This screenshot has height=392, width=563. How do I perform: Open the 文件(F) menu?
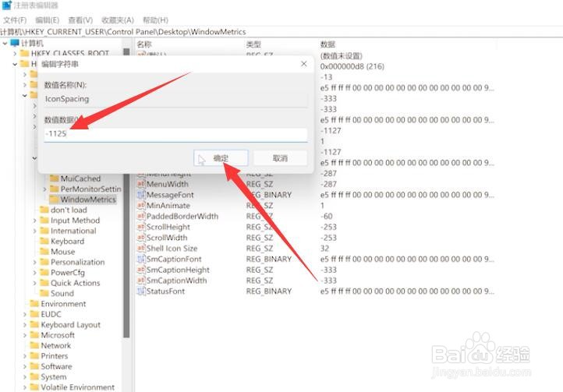15,20
